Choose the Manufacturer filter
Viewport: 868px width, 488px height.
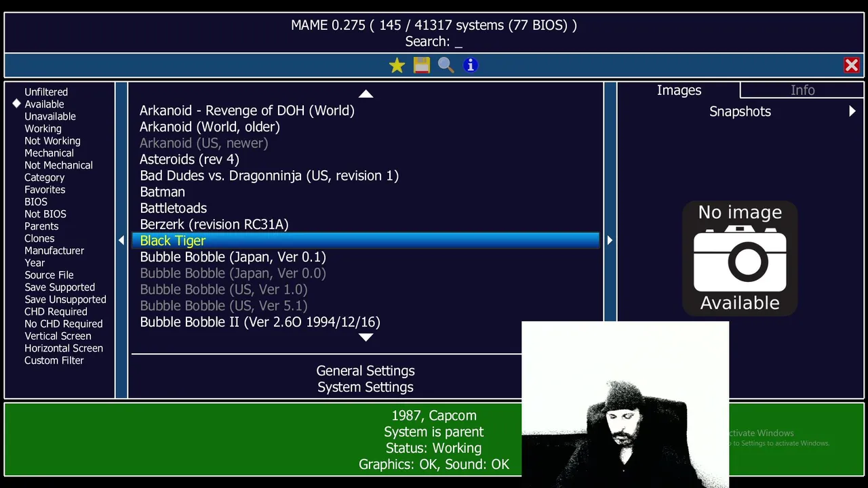54,251
